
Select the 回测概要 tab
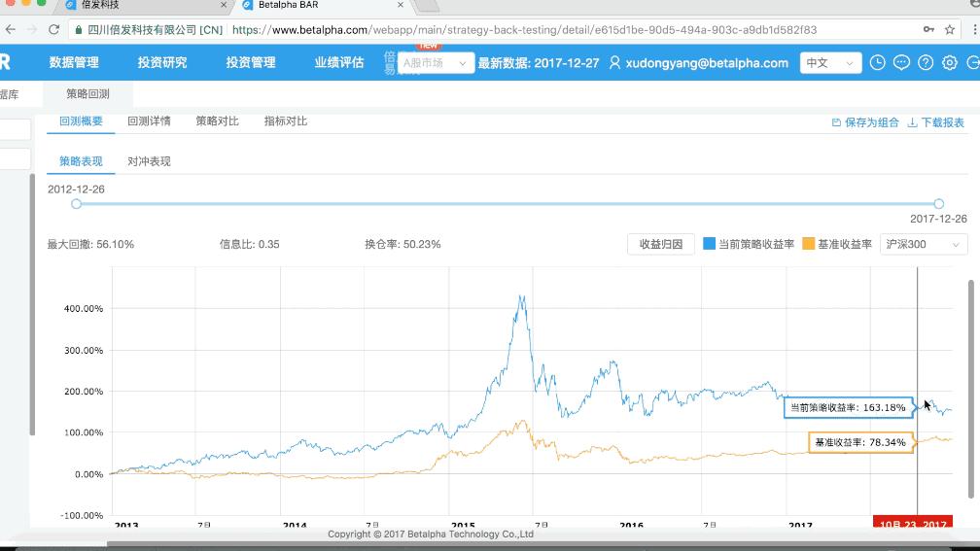coord(81,121)
